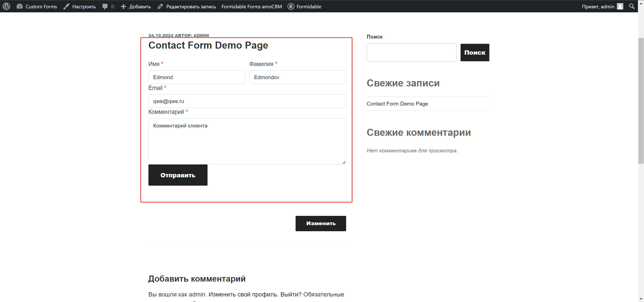The width and height of the screenshot is (644, 302).
Task: Click the Поиск search button
Action: (474, 52)
